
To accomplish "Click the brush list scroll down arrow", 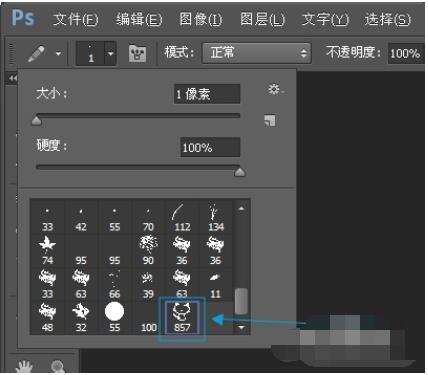I will pos(241,327).
